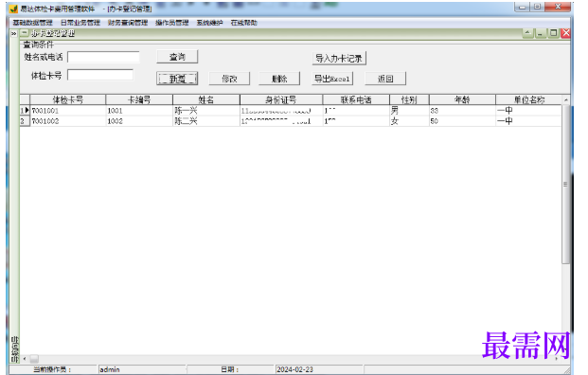Select card number cell 1002
The image size is (588, 375).
(x=139, y=121)
